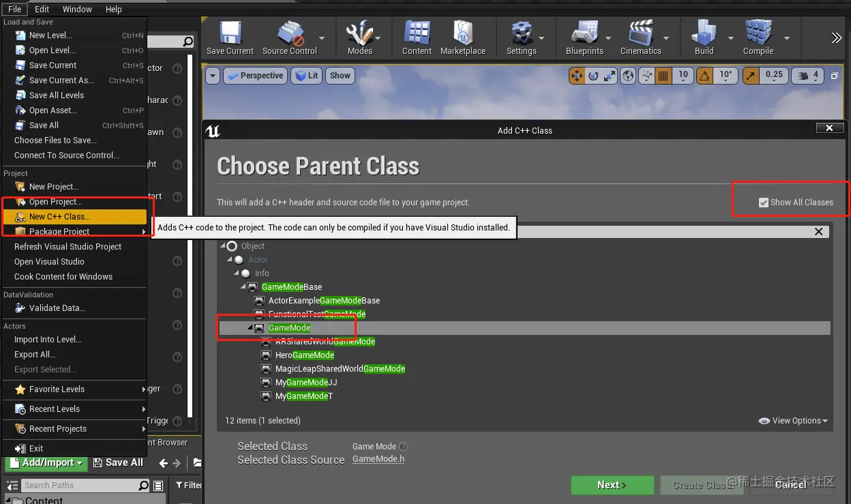The height and width of the screenshot is (504, 851).
Task: Click the Next button
Action: tap(612, 485)
